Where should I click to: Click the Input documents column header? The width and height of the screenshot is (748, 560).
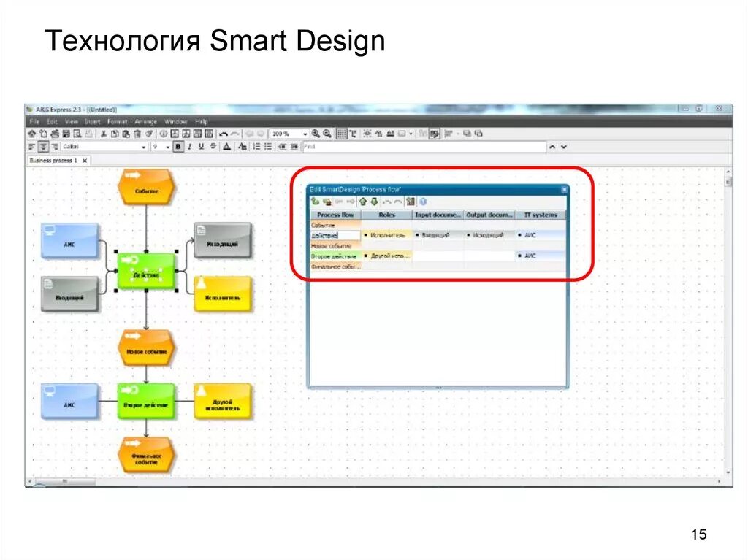tap(438, 215)
